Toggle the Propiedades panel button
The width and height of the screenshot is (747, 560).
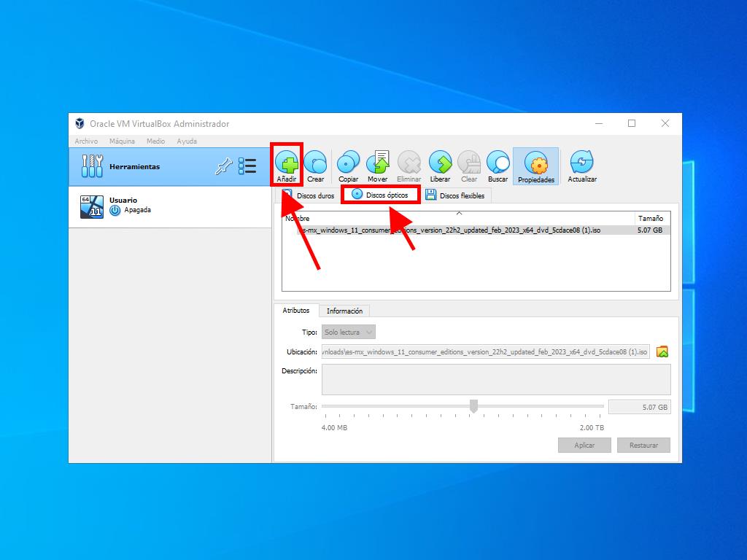pyautogui.click(x=535, y=166)
